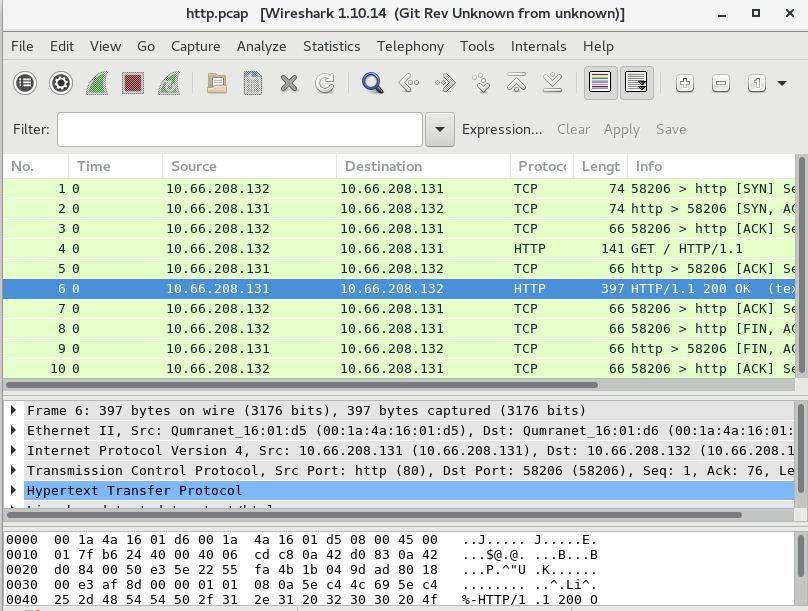Toggle packet list colorization
The image size is (808, 611).
(600, 83)
